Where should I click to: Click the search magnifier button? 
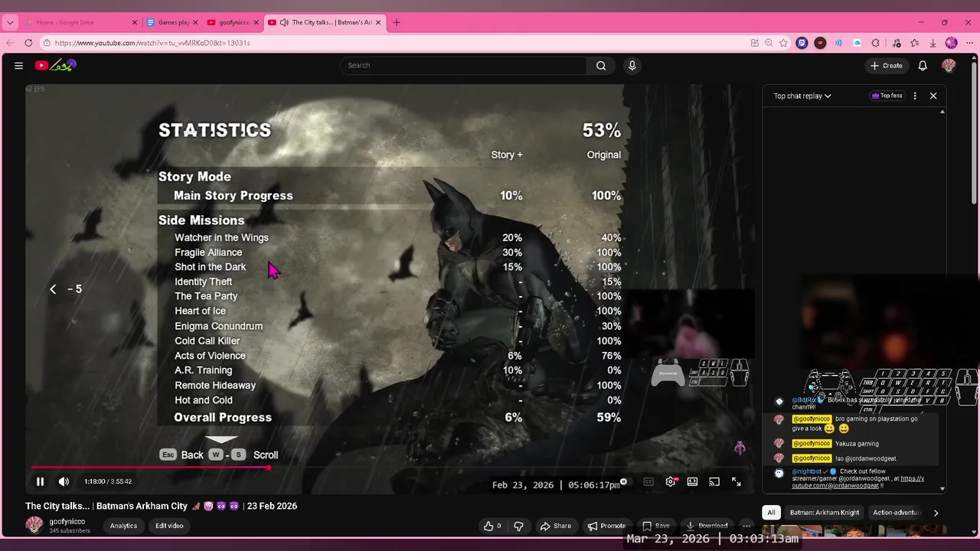[x=601, y=66]
